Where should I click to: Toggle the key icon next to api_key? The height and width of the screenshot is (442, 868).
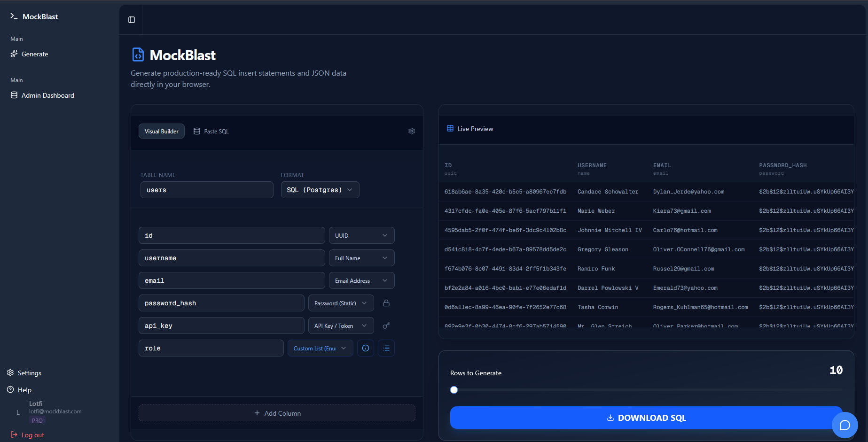point(386,326)
